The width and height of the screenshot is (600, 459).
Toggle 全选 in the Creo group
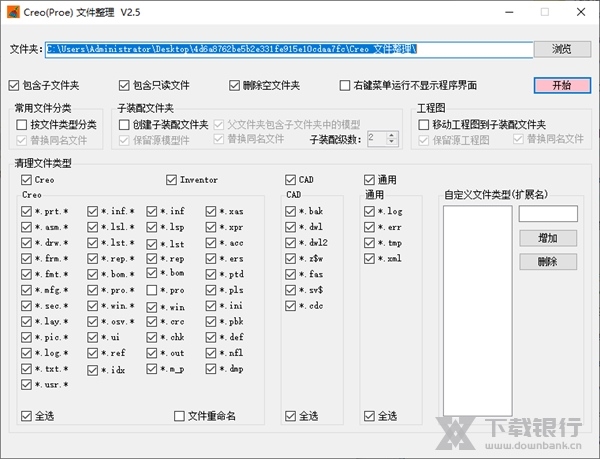[26, 416]
